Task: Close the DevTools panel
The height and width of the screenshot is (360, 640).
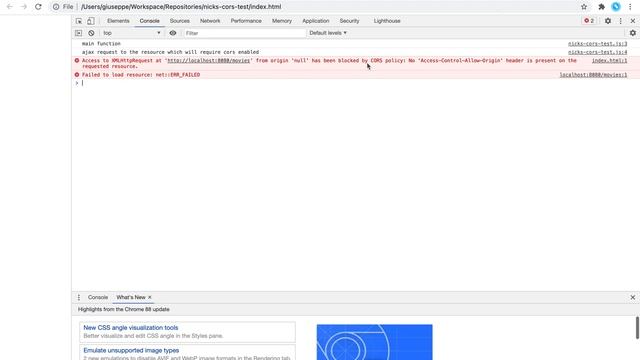Action: [x=633, y=21]
